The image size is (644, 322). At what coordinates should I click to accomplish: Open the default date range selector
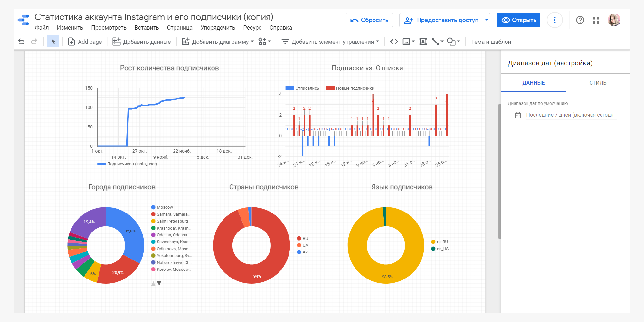571,115
